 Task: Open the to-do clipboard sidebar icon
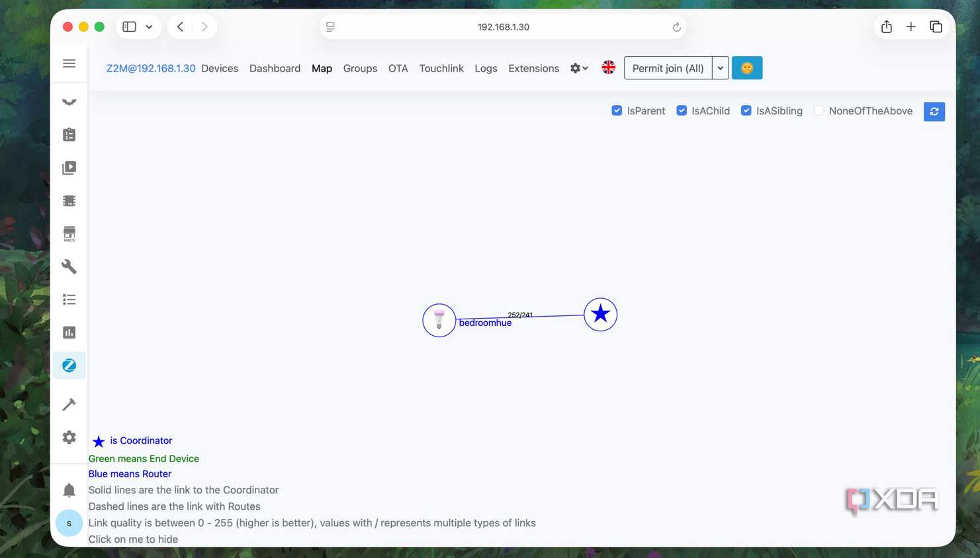69,135
